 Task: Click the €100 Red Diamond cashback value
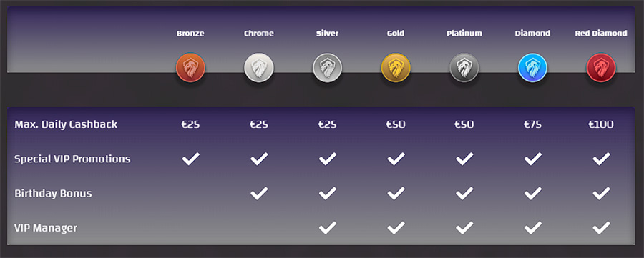click(601, 124)
